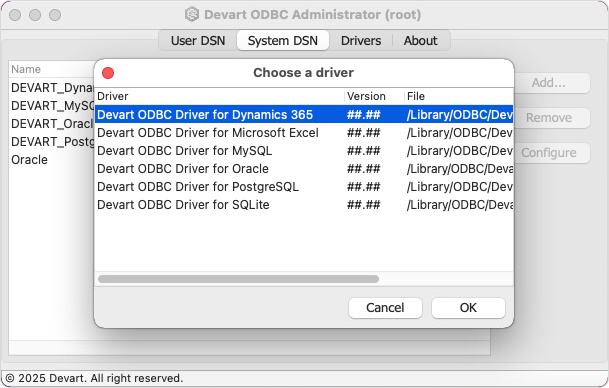Click the Version column header
This screenshot has width=609, height=388.
374,96
